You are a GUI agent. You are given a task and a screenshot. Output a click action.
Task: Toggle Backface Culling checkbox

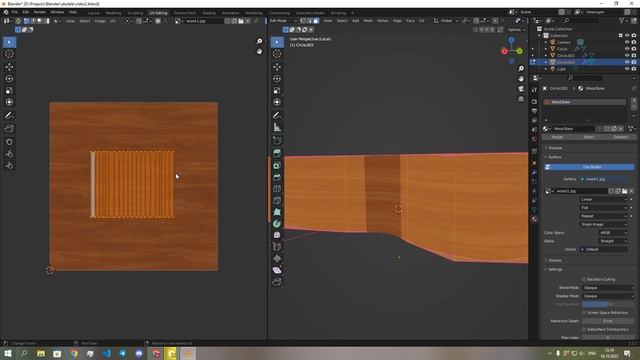point(584,279)
